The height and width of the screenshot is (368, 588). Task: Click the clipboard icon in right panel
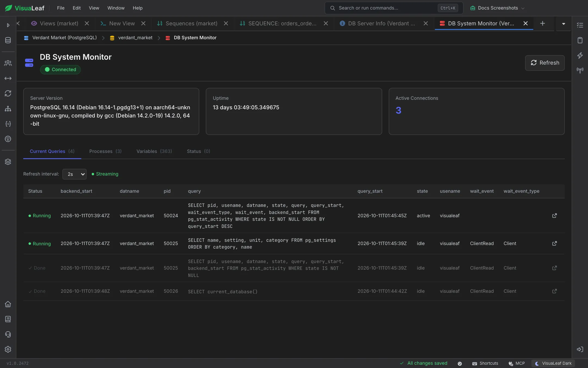pos(580,40)
